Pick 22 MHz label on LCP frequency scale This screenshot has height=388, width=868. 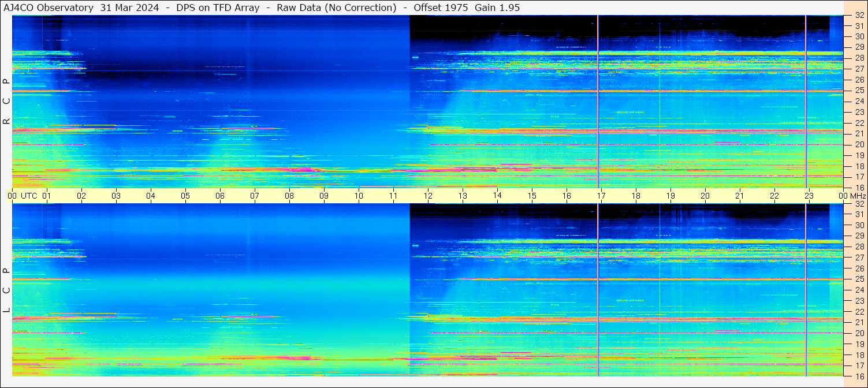pyautogui.click(x=859, y=311)
